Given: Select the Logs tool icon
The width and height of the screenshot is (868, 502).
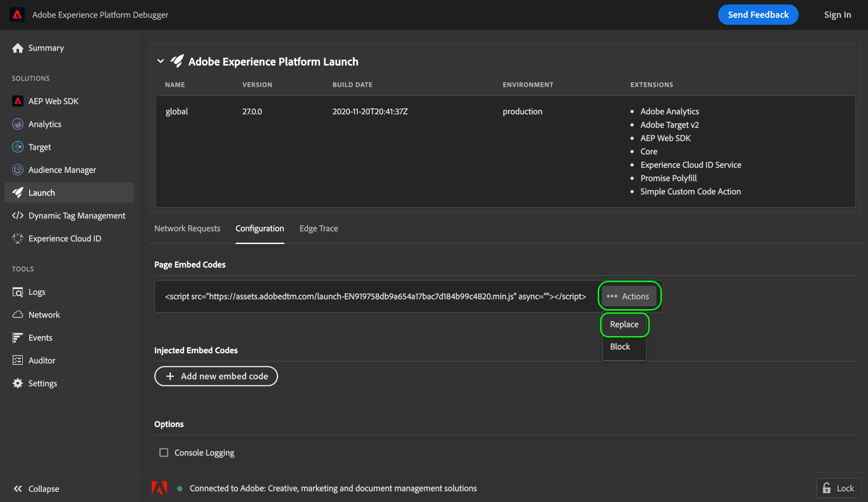Looking at the screenshot, I should tap(18, 292).
